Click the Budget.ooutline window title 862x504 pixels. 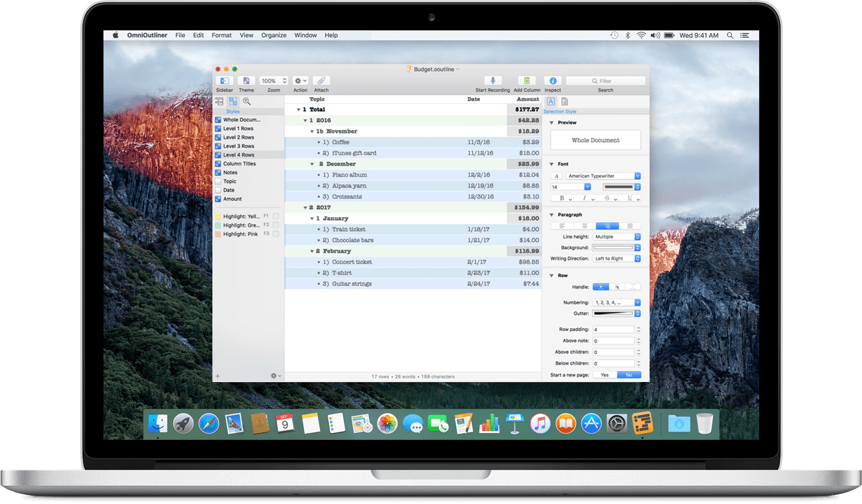click(x=434, y=69)
